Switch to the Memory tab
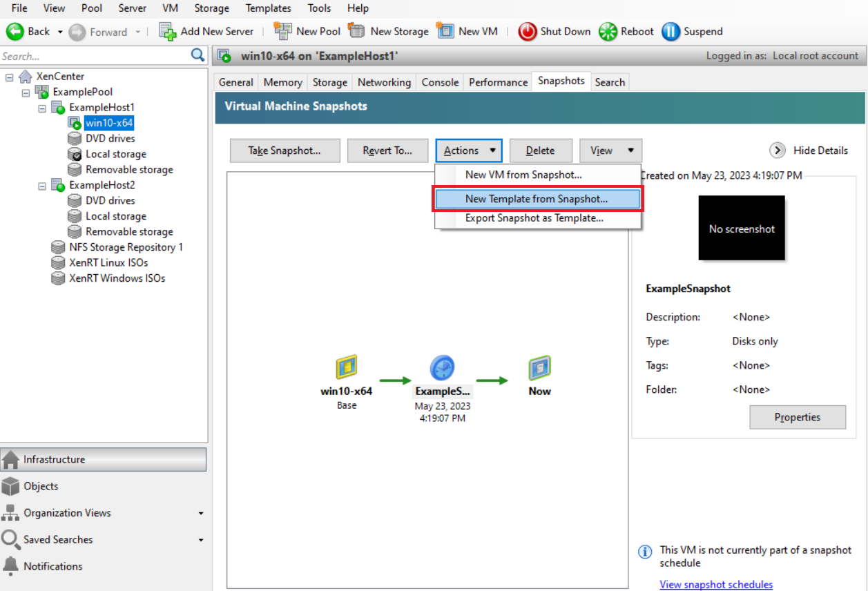The width and height of the screenshot is (868, 591). pos(282,82)
